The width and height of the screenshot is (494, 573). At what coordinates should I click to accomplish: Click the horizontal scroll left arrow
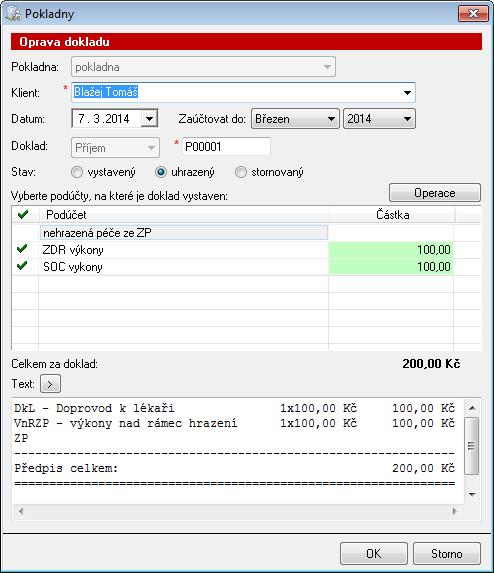tap(21, 511)
